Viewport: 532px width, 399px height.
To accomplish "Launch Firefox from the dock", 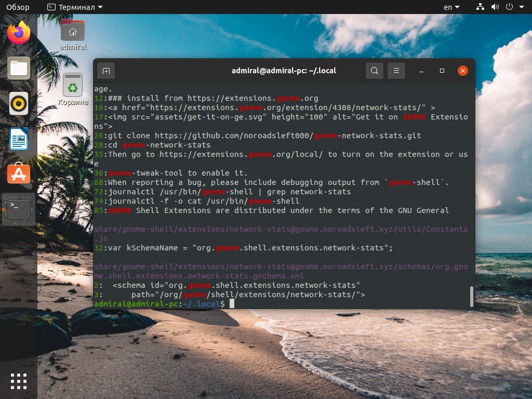I will tap(19, 33).
